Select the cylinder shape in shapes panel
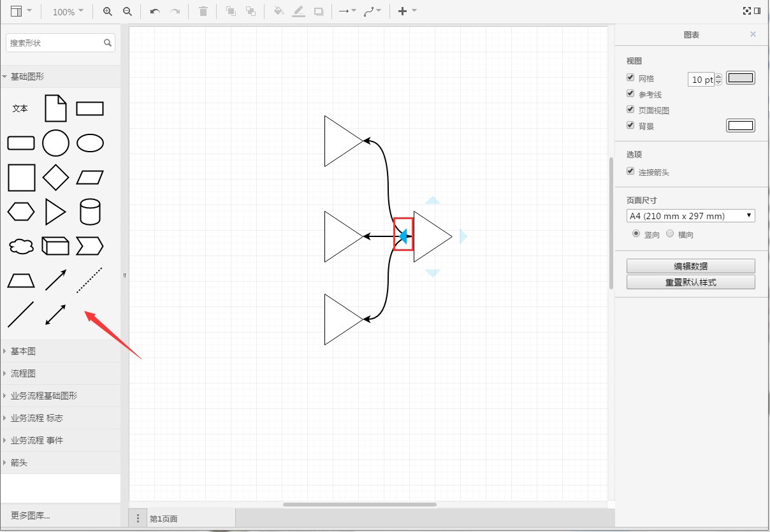 pos(90,212)
